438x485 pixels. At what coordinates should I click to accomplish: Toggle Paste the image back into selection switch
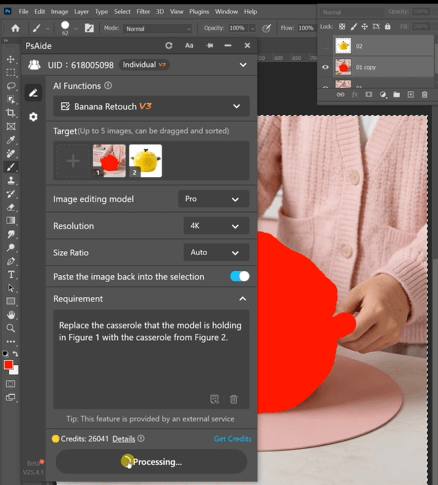(240, 276)
